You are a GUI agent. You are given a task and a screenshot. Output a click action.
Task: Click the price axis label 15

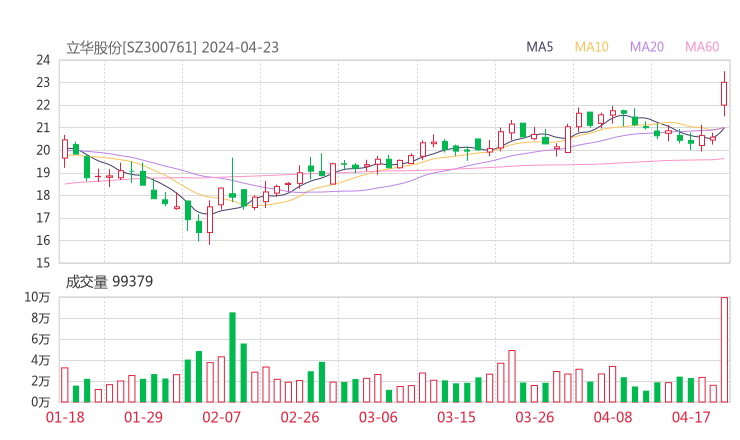[43, 263]
